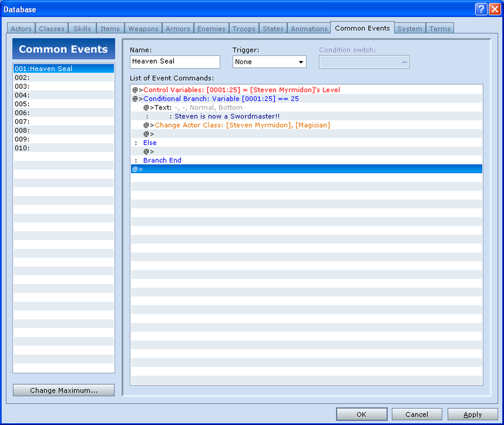The image size is (504, 425).
Task: Select empty common event slot 005
Action: (x=64, y=104)
